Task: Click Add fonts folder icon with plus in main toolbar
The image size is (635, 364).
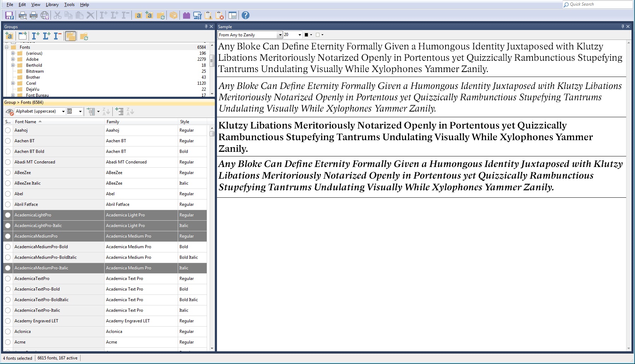Action: 149,15
